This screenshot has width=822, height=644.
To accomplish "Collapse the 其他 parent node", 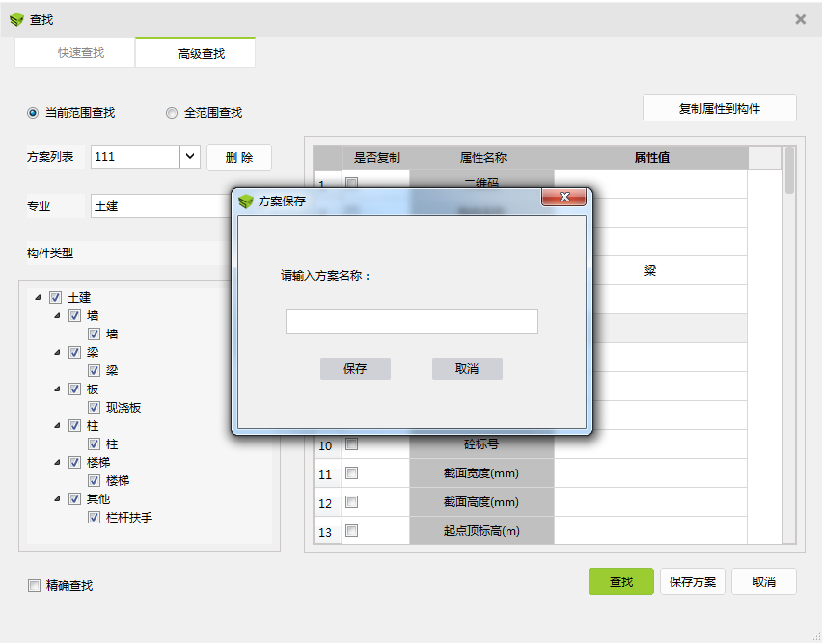I will coord(57,498).
